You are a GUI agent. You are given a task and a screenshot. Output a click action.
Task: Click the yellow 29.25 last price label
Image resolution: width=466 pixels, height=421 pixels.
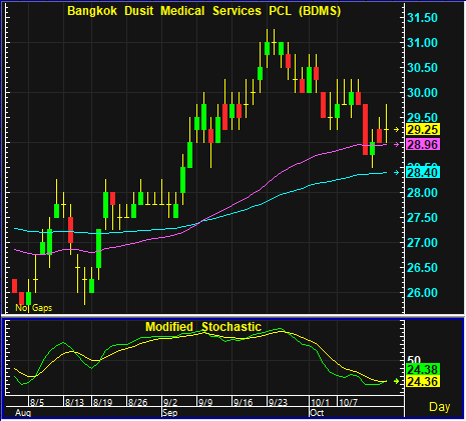tap(423, 129)
